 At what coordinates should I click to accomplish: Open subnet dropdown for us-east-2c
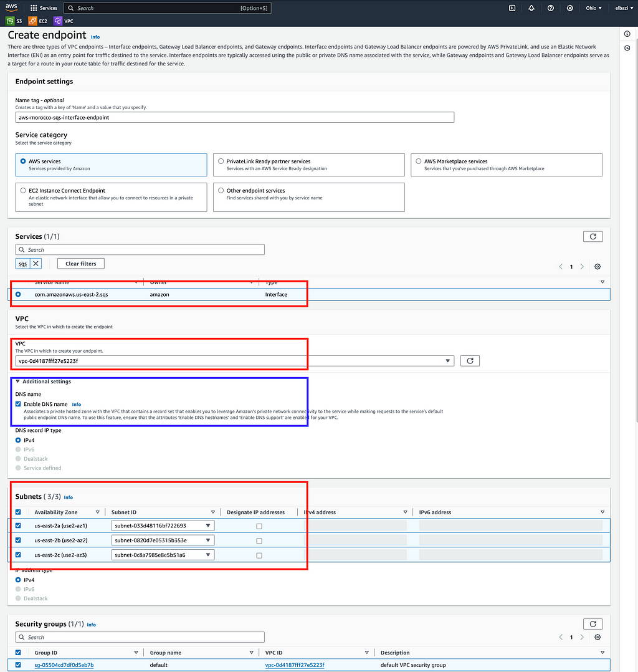coord(163,555)
